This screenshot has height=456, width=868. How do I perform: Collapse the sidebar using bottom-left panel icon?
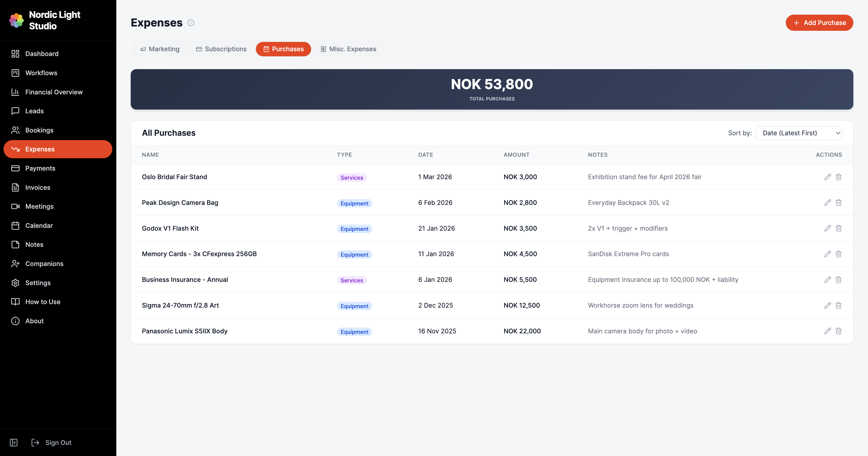14,443
